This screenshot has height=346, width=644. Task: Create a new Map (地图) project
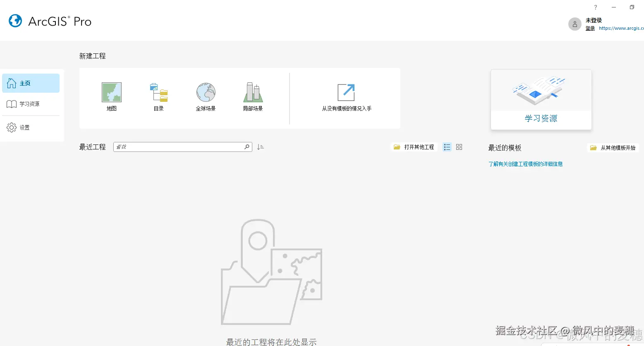point(112,97)
